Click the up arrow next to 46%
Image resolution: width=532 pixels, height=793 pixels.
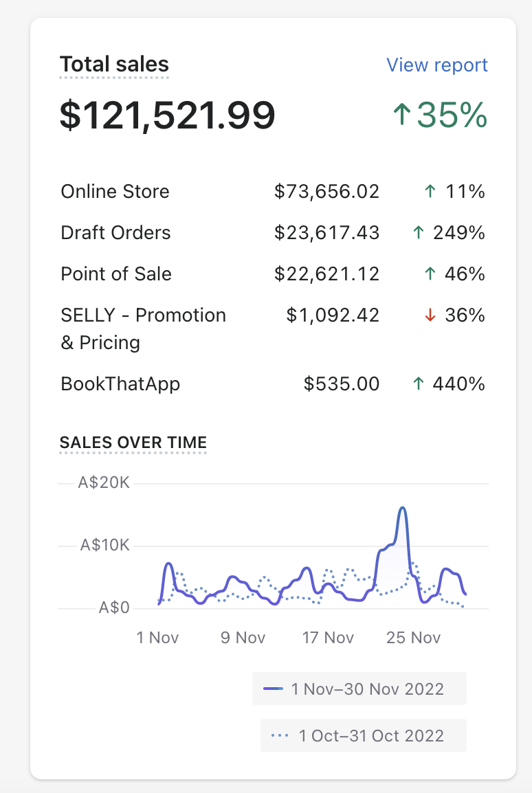[x=430, y=274]
